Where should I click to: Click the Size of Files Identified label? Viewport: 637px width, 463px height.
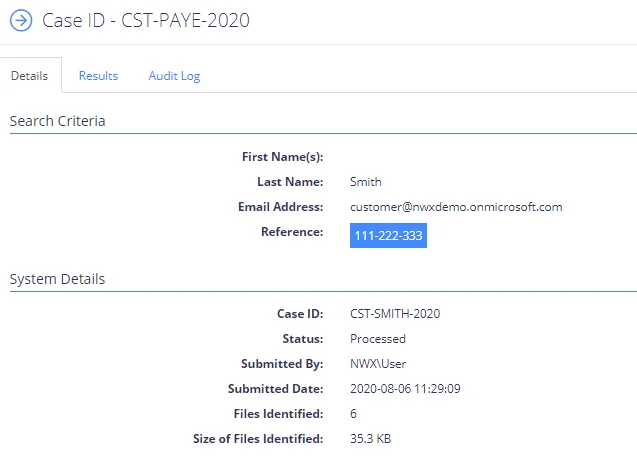(x=258, y=439)
